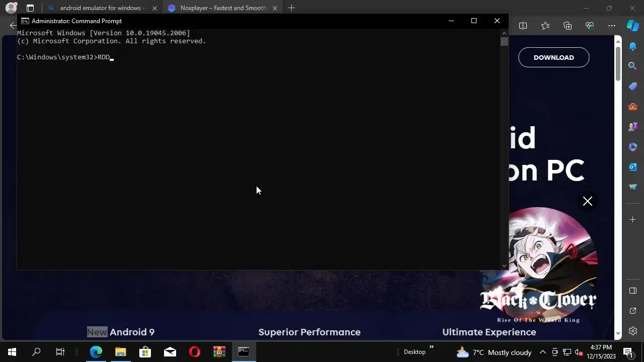The image size is (644, 362).
Task: Click the Command Prompt scrollbar thumb
Action: pos(504,41)
